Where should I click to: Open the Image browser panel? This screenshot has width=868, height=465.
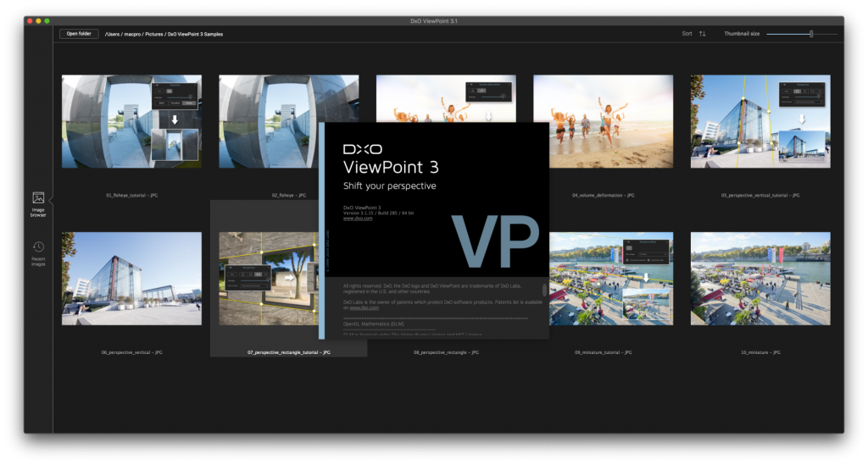(x=38, y=204)
